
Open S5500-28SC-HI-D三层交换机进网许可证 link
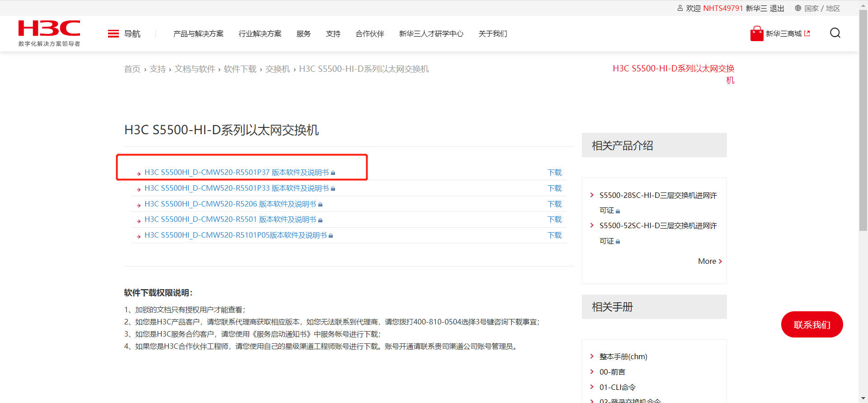pyautogui.click(x=658, y=203)
